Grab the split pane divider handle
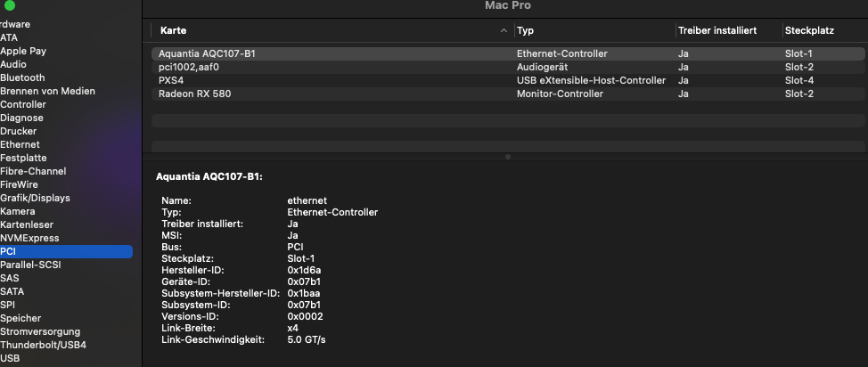868x367 pixels. (x=508, y=157)
